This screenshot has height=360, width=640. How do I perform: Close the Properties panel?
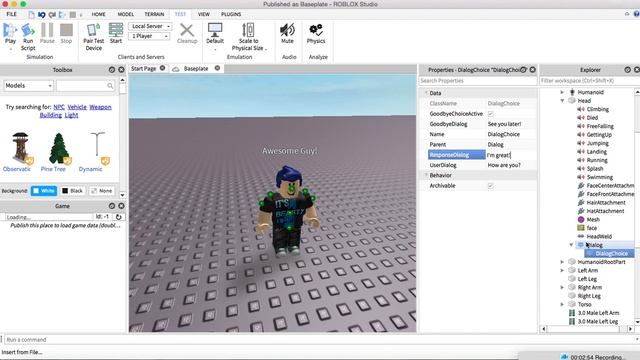pos(533,70)
